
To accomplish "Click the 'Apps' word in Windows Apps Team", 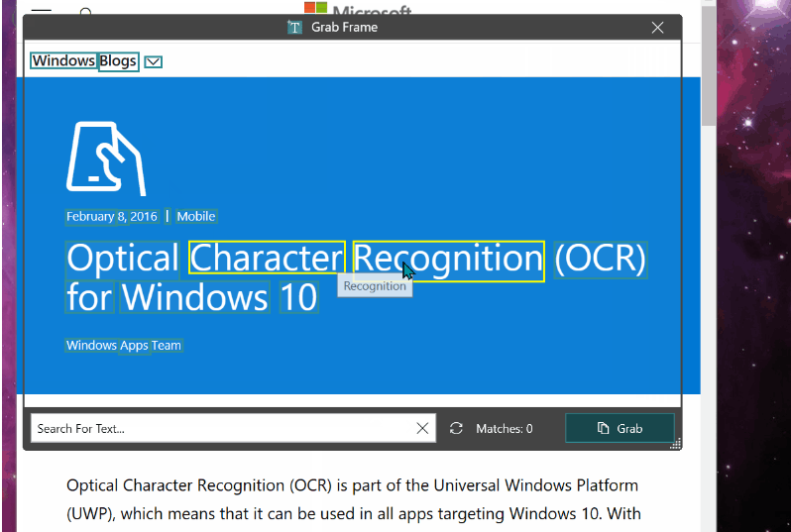I will click(x=134, y=346).
